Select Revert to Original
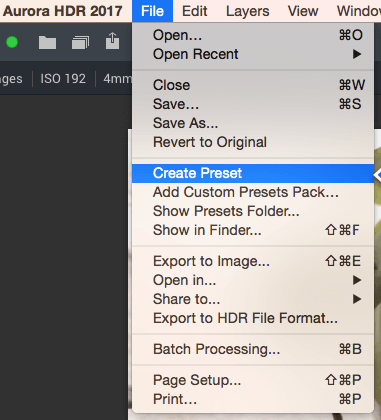The image size is (381, 420). pyautogui.click(x=253, y=142)
